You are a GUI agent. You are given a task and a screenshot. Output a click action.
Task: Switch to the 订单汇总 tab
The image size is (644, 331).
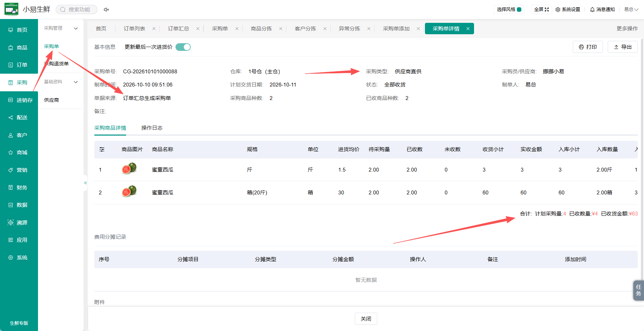pos(178,28)
